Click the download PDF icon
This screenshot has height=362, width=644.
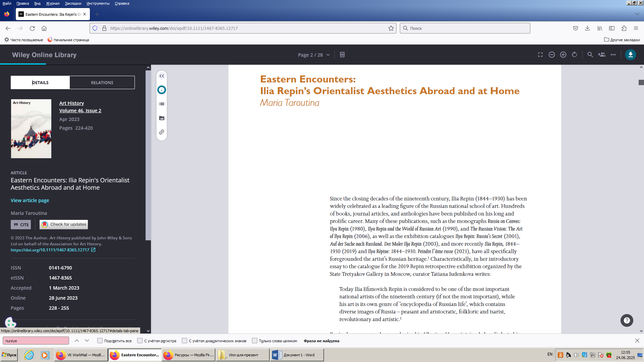[x=630, y=55]
